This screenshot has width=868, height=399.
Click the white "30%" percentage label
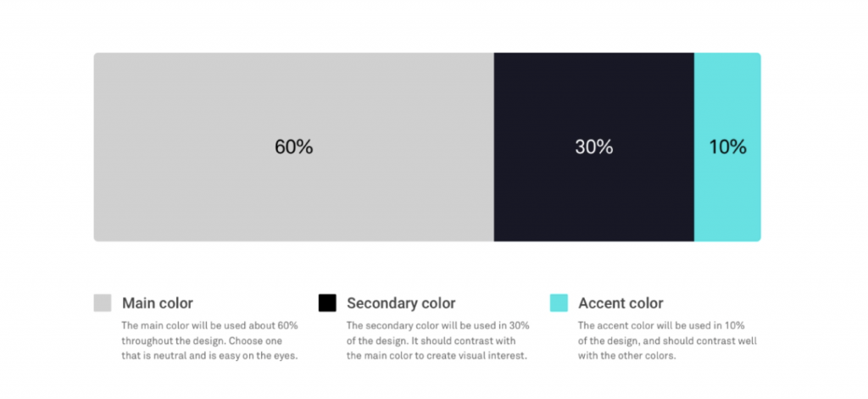tap(594, 147)
